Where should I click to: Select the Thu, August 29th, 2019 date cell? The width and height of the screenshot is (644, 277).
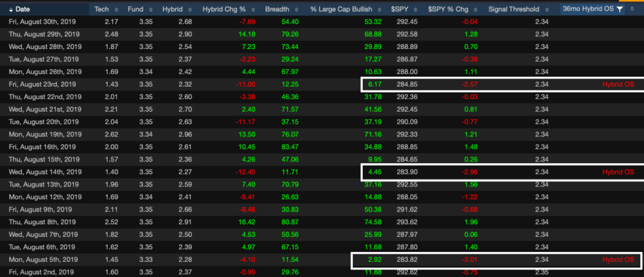pyautogui.click(x=44, y=34)
